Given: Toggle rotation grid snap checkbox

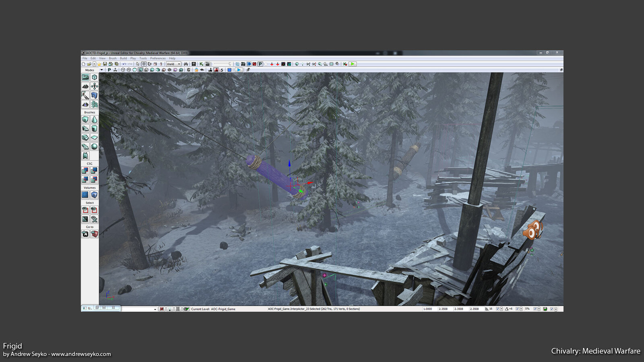Looking at the screenshot, I should pyautogui.click(x=517, y=309).
